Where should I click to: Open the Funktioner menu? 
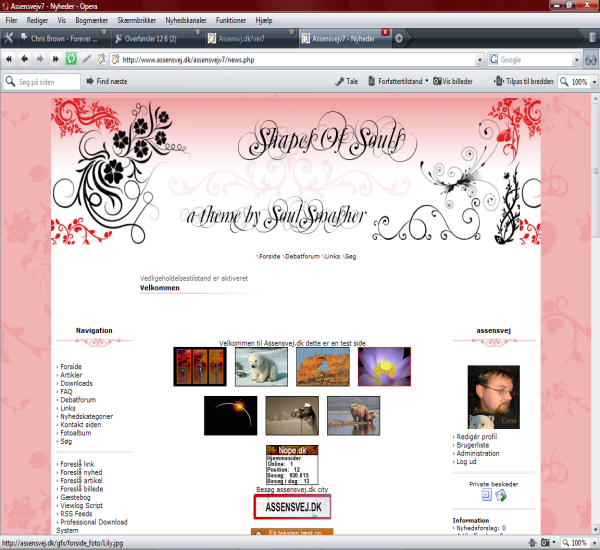231,20
